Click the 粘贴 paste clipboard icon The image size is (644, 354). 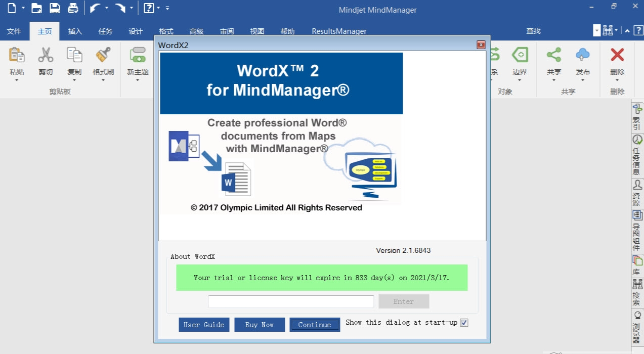[17, 55]
